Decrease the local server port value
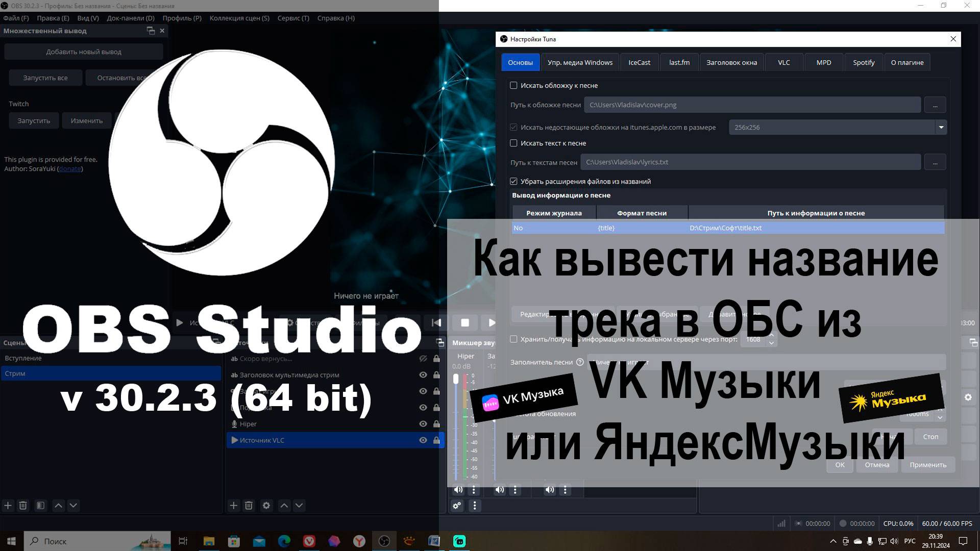 (x=772, y=343)
